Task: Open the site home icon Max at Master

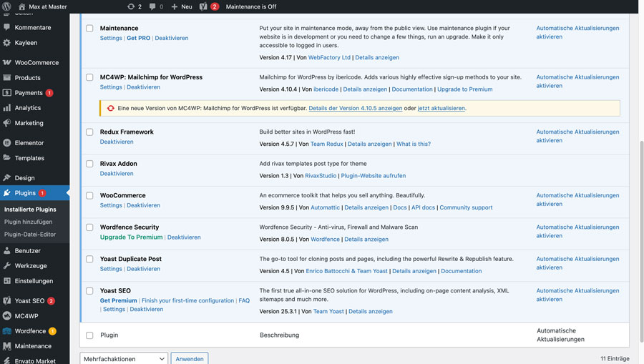Action: point(22,6)
